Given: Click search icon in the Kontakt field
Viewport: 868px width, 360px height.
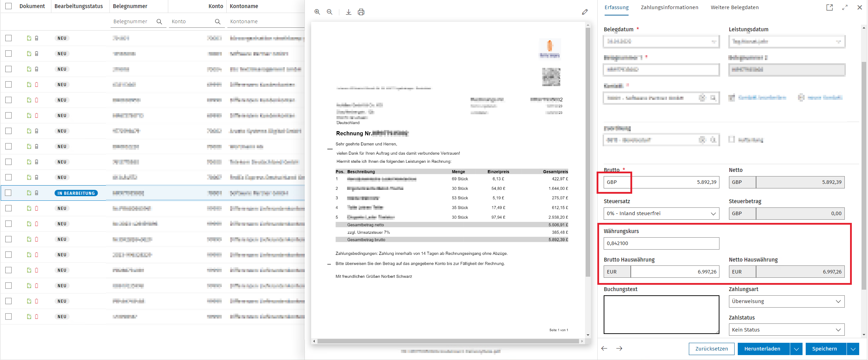Looking at the screenshot, I should 713,98.
